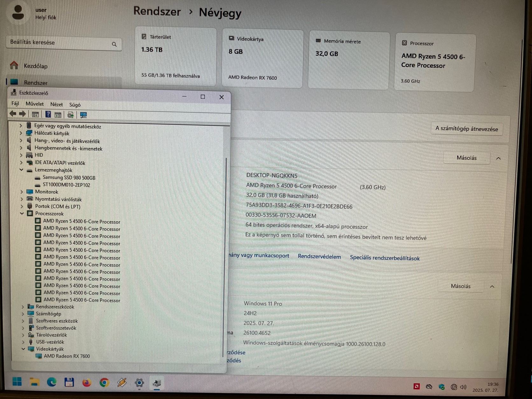532x399 pixels.
Task: Click the Forward arrow in Eszközkezelő toolbar
Action: [22, 114]
